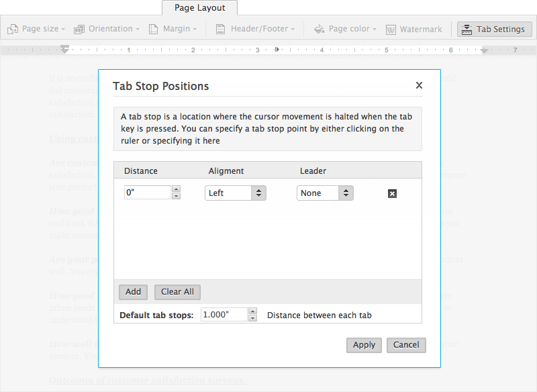Click the Tab Settings ruler icon

click(467, 30)
